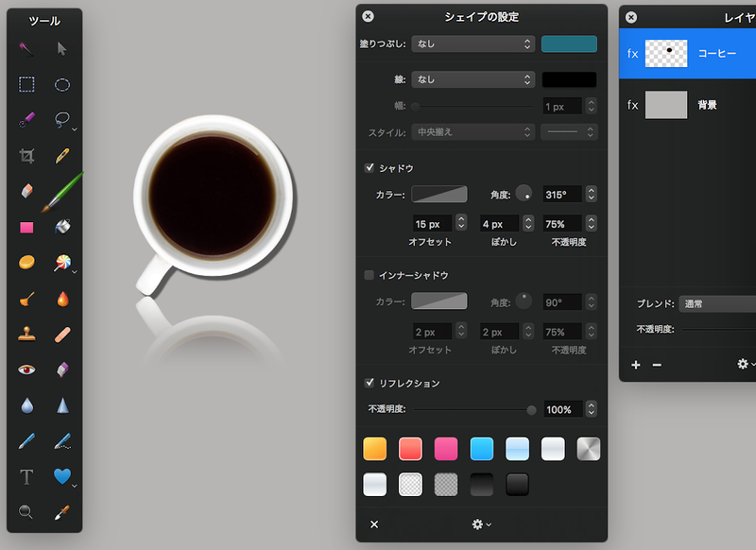The width and height of the screenshot is (756, 550).
Task: Toggle the リフレクション checkbox
Action: pos(369,384)
